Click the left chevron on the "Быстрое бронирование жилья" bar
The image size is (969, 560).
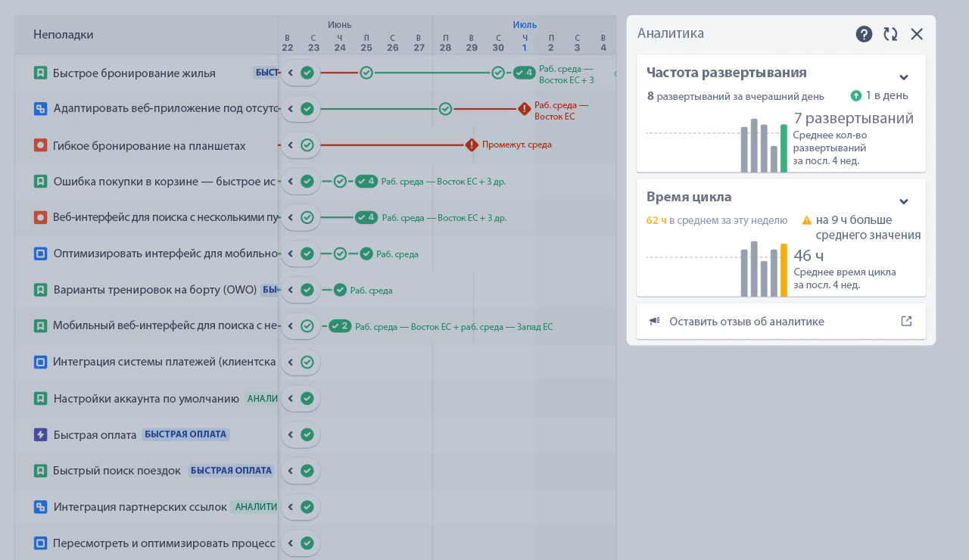point(290,73)
